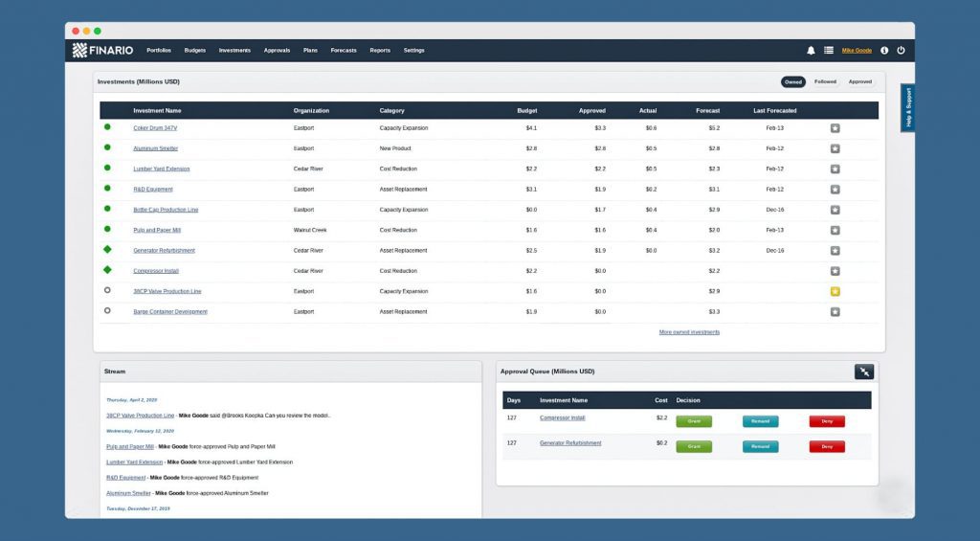Click the power logout icon

point(901,51)
